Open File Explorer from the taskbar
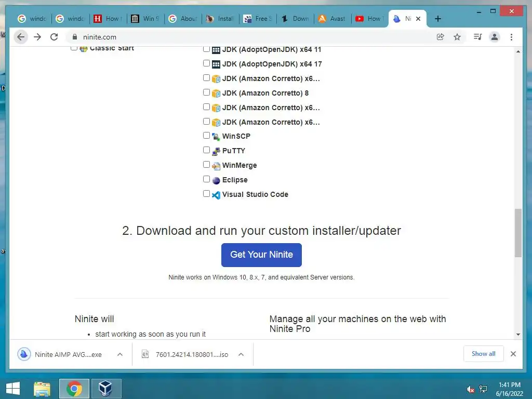Viewport: 532px width, 399px height. tap(42, 389)
